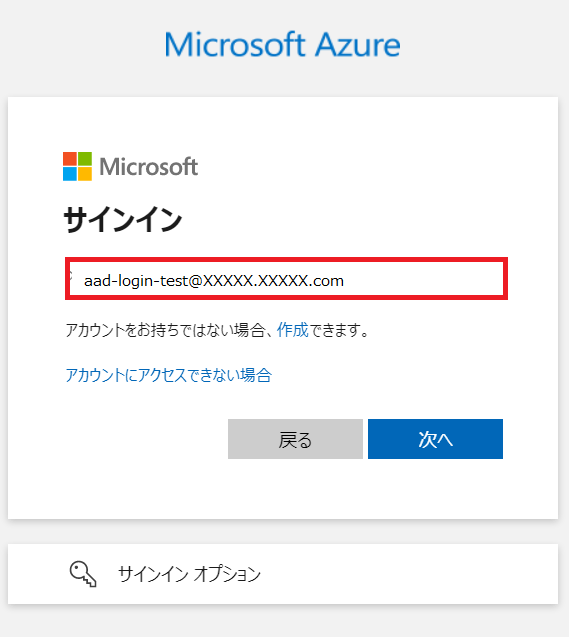Click the key icon for sign-in options

tap(83, 574)
